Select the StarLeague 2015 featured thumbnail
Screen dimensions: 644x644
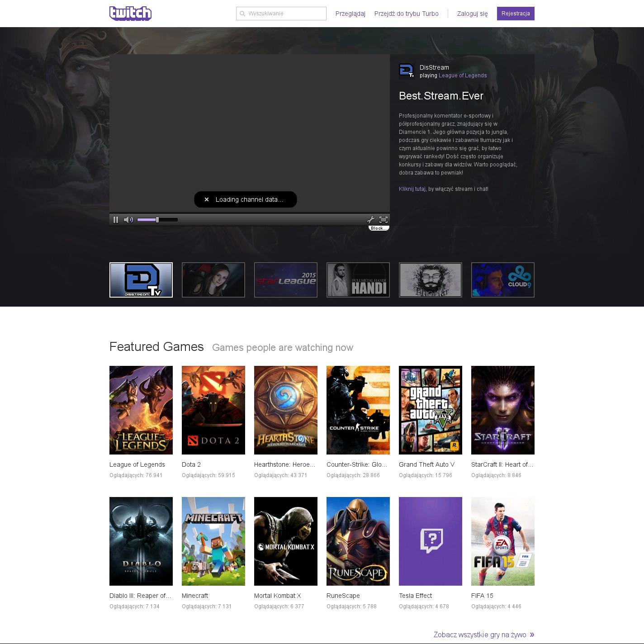(286, 280)
